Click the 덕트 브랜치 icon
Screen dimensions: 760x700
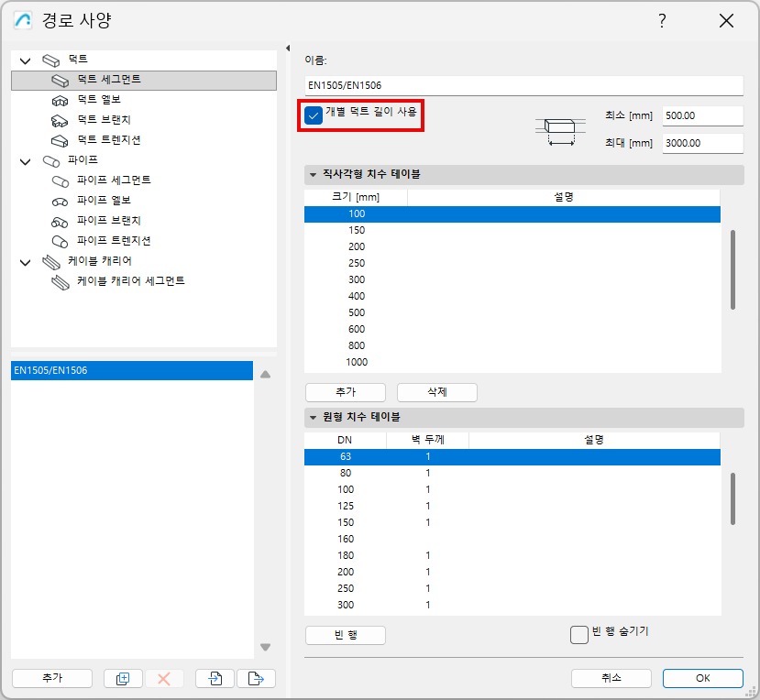(x=61, y=121)
